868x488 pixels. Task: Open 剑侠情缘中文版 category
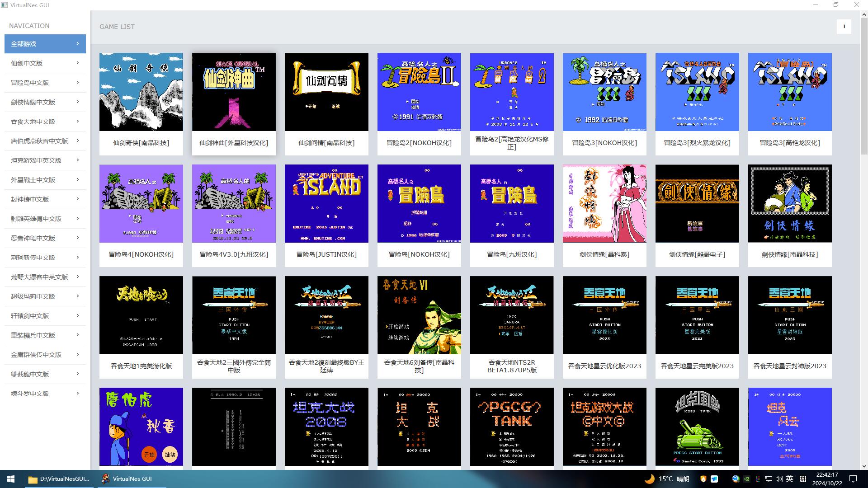[45, 102]
